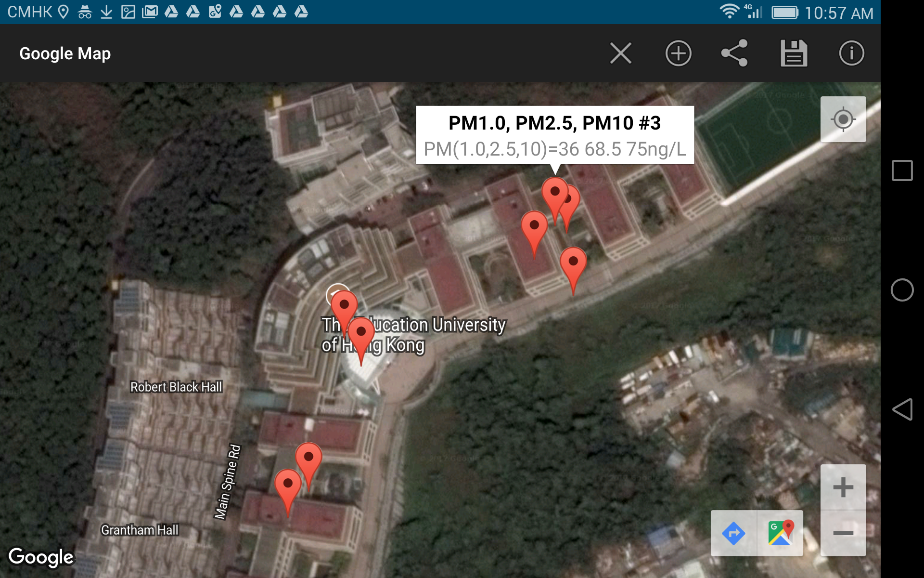Tap the my location button on map

(843, 119)
